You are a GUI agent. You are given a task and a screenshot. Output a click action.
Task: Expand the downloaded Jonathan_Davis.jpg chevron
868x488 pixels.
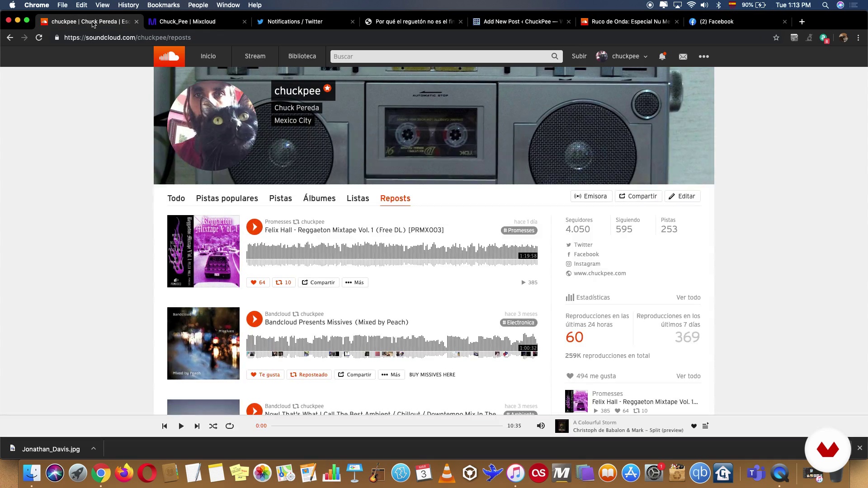[x=93, y=449]
